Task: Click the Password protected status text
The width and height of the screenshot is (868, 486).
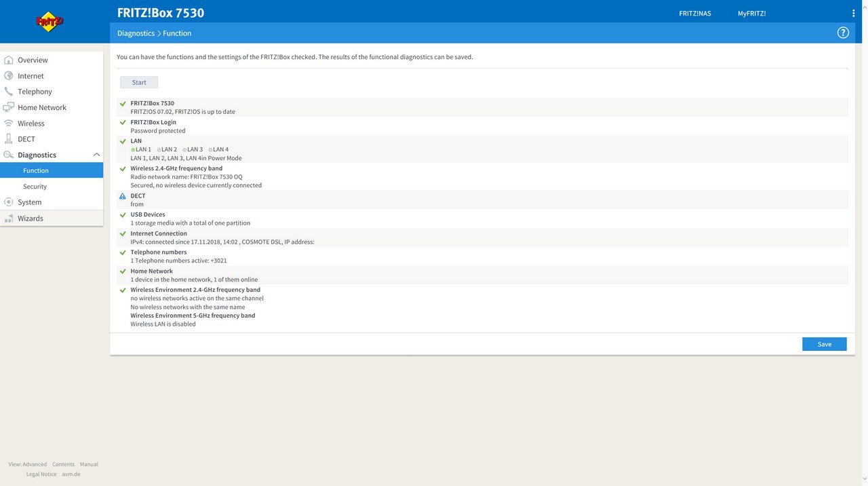Action: pyautogui.click(x=158, y=130)
